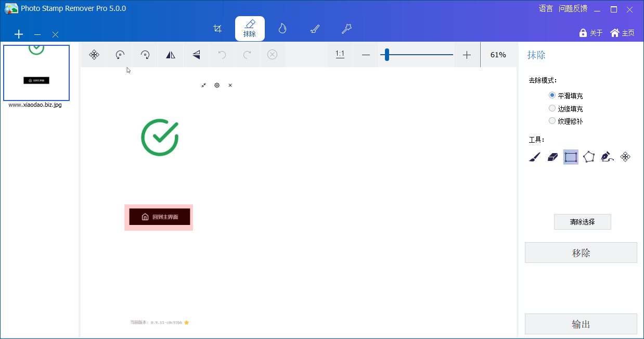The width and height of the screenshot is (644, 339).
Task: Switch to the 抹除 tab
Action: click(x=250, y=29)
